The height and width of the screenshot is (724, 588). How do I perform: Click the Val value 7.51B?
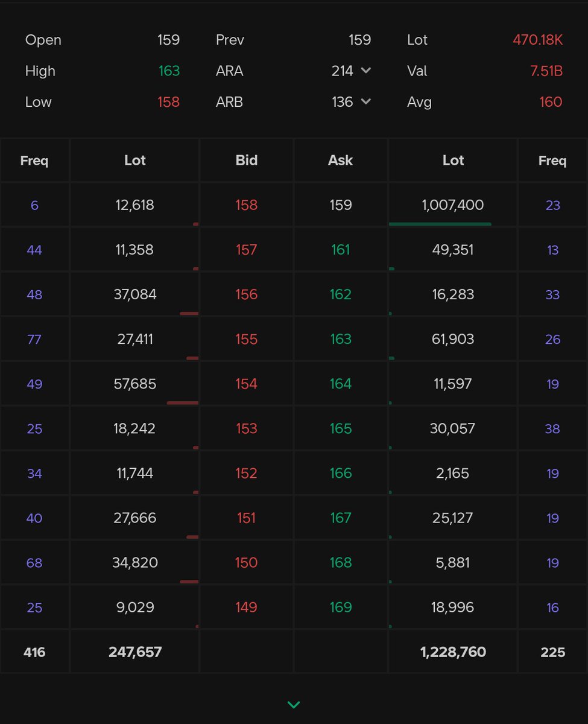click(546, 71)
